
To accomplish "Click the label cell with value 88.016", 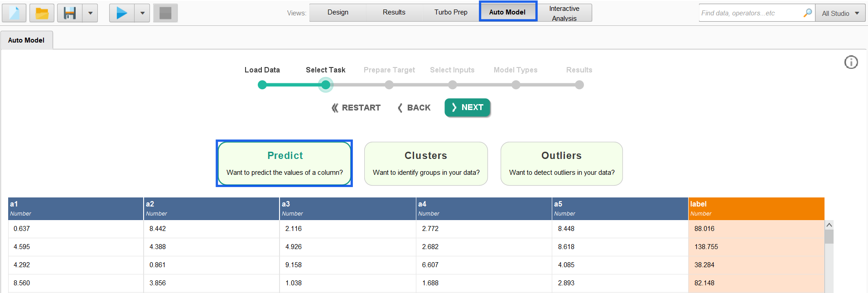I will (x=756, y=229).
